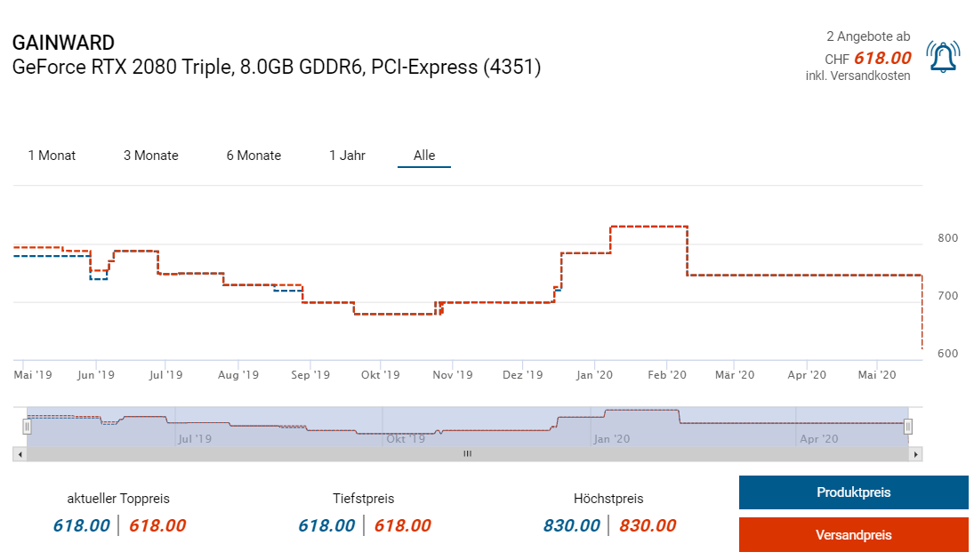The image size is (974, 560).
Task: Click the GAINWARD brand heading
Action: click(x=63, y=43)
